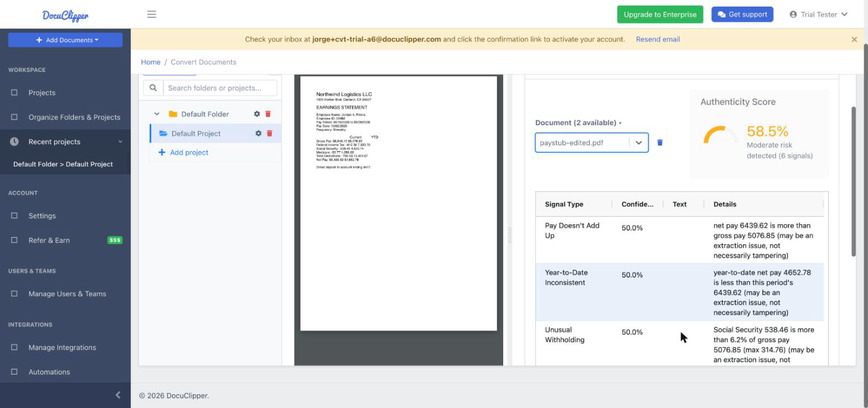The width and height of the screenshot is (868, 408).
Task: Open the hamburger menu icon
Action: click(152, 14)
